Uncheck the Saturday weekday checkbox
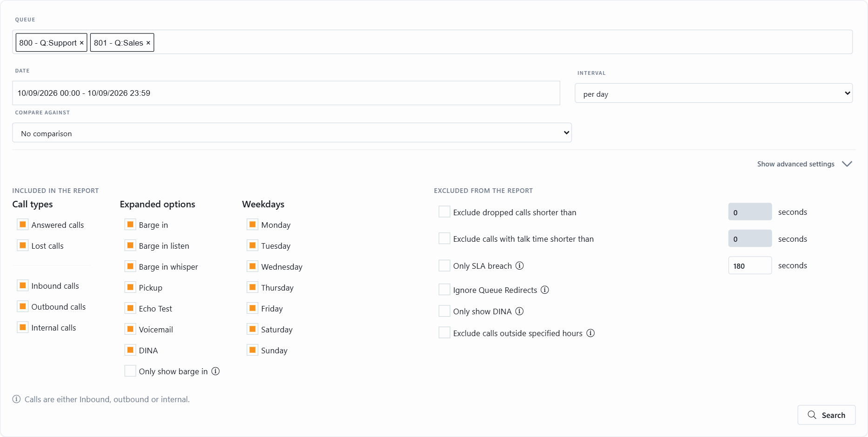 point(252,329)
